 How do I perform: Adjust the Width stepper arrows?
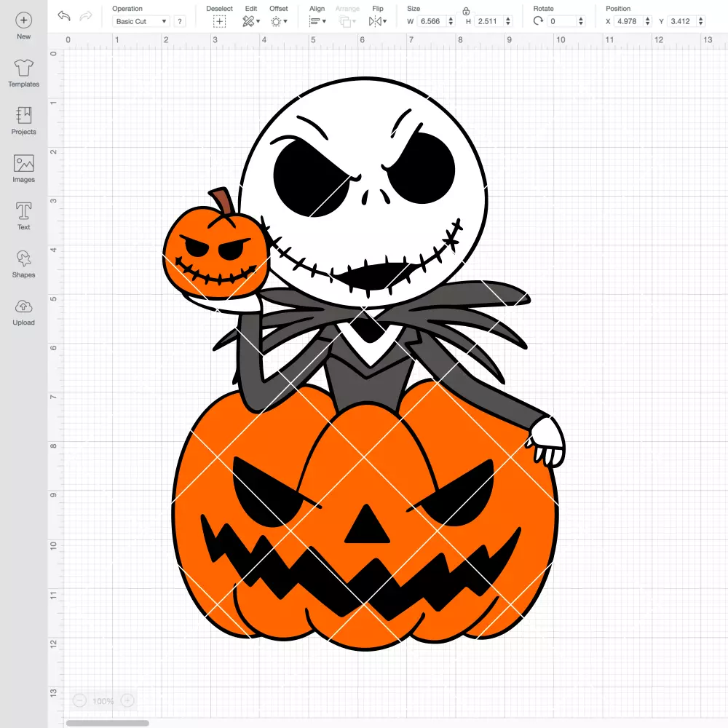pos(451,21)
